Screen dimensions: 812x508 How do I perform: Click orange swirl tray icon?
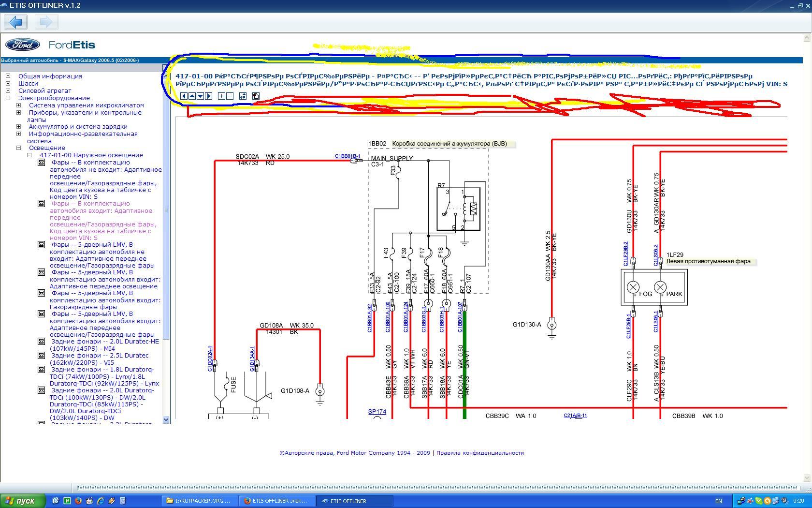click(x=767, y=501)
